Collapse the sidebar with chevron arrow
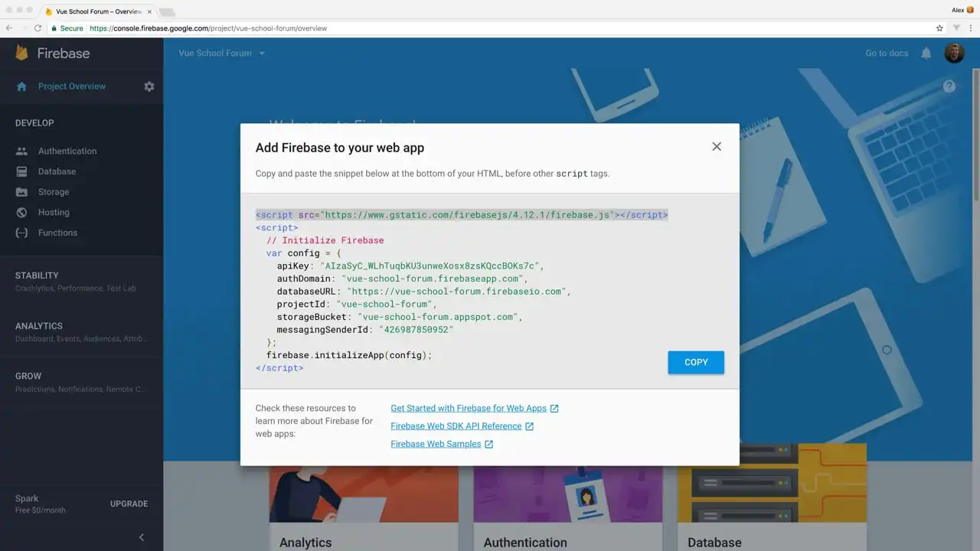This screenshot has height=551, width=980. (142, 537)
